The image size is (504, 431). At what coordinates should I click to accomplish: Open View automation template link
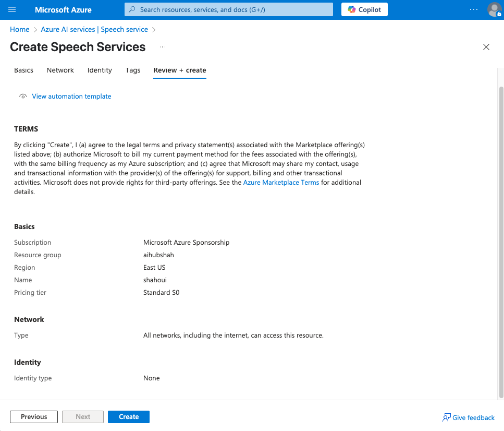[x=71, y=97]
